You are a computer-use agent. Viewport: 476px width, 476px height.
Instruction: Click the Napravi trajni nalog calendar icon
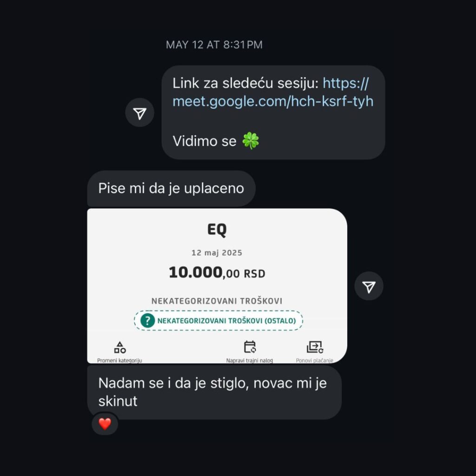coord(250,347)
